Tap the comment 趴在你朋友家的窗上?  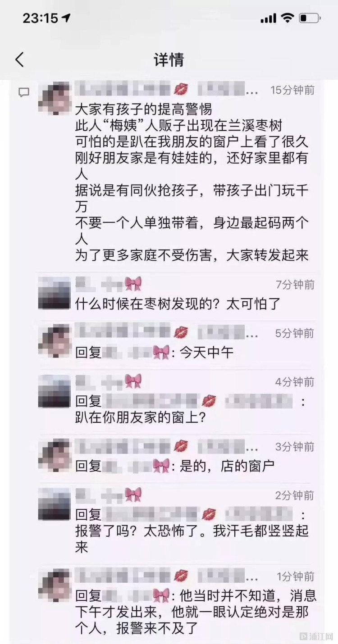point(141,418)
